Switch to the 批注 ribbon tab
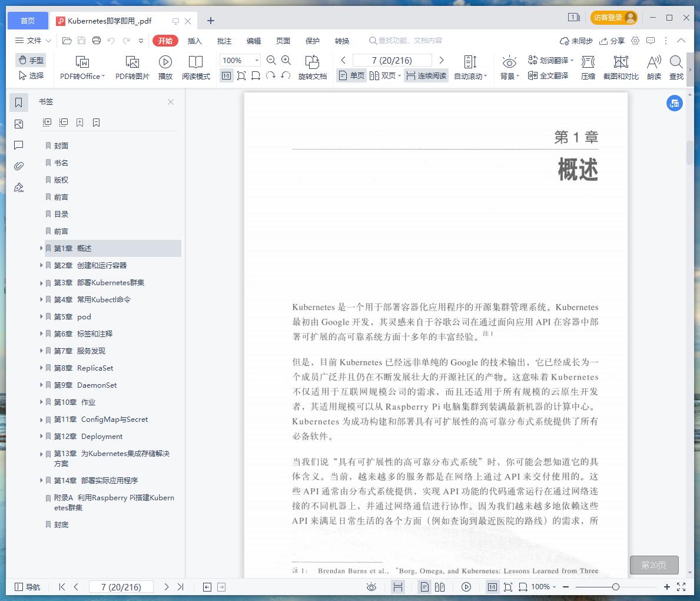Viewport: 700px width, 601px height. coord(224,41)
